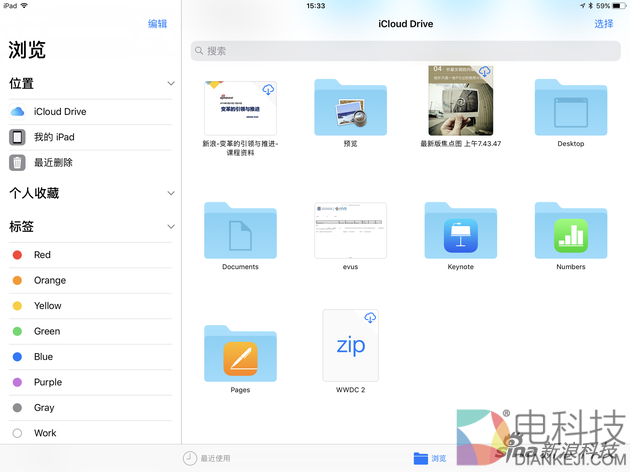Click the Work tag label
This screenshot has width=630, height=472.
click(45, 433)
